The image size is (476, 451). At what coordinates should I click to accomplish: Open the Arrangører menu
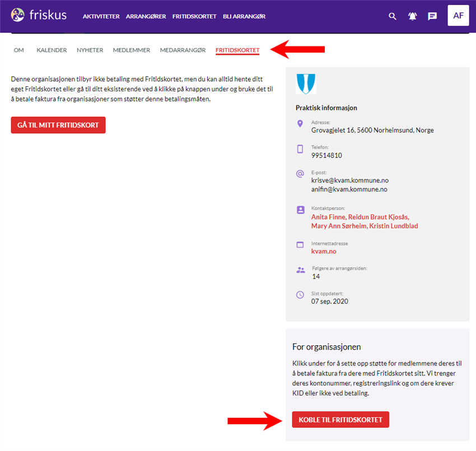pos(146,16)
